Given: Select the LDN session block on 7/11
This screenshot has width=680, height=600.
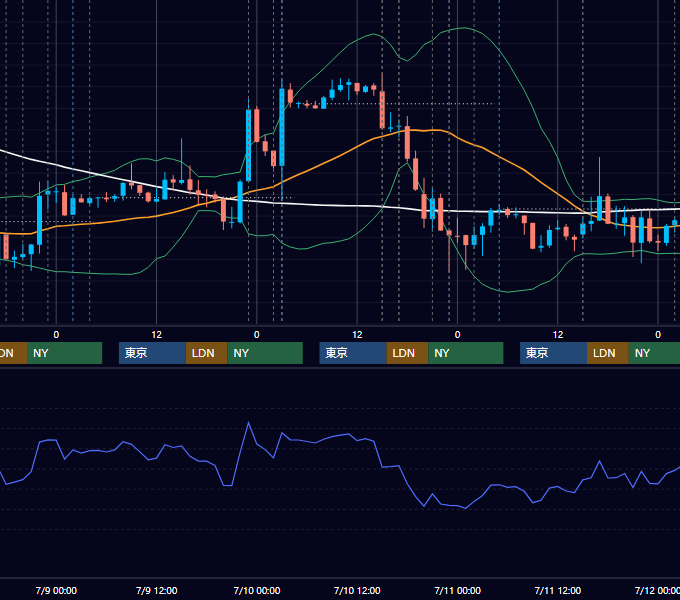Looking at the screenshot, I should point(608,353).
